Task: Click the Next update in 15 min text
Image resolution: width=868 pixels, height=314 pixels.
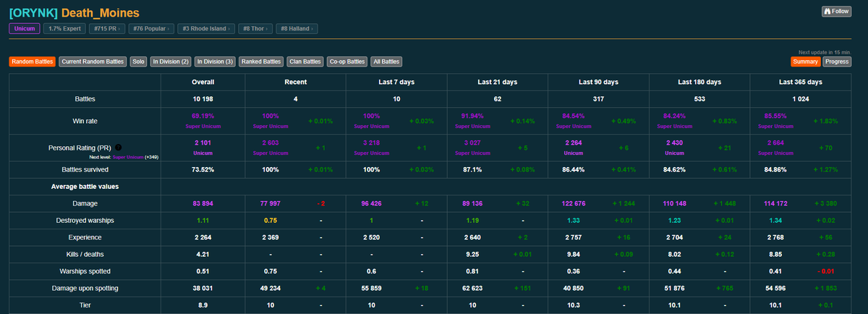Action: pyautogui.click(x=825, y=52)
